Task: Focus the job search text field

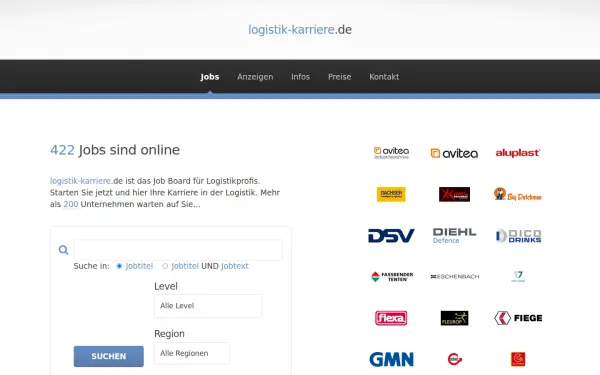Action: click(178, 250)
